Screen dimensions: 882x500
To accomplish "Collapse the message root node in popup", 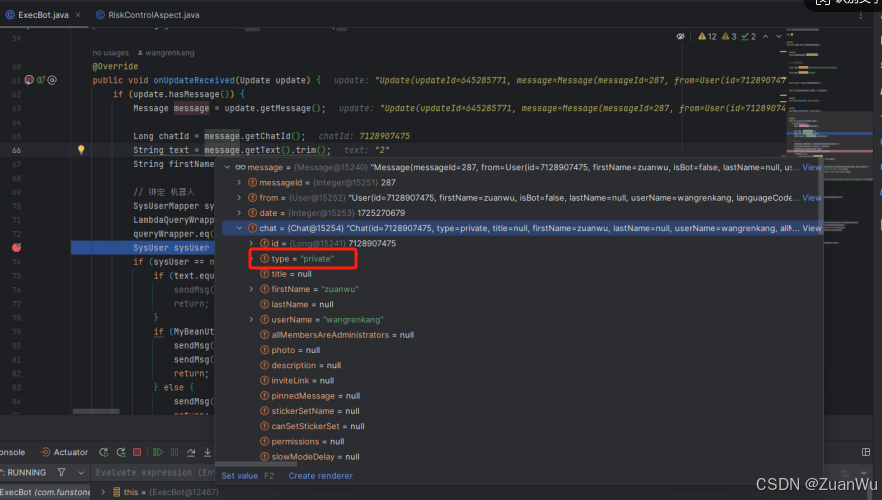I will pos(227,167).
